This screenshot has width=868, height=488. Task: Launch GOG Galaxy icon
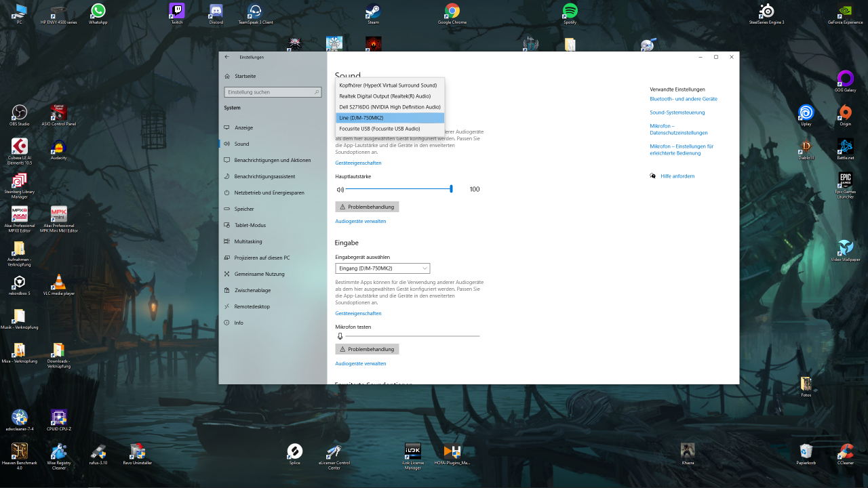845,81
